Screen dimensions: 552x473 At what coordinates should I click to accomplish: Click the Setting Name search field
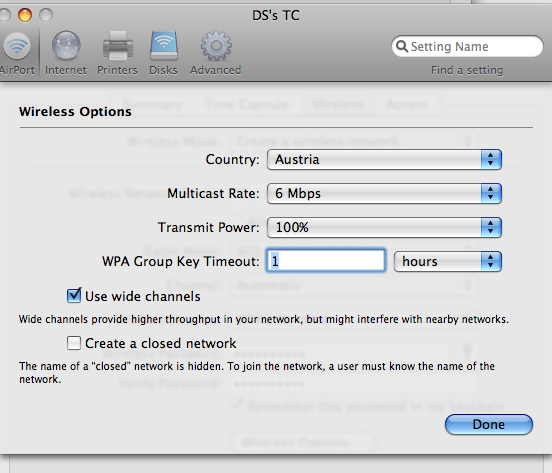coord(467,46)
